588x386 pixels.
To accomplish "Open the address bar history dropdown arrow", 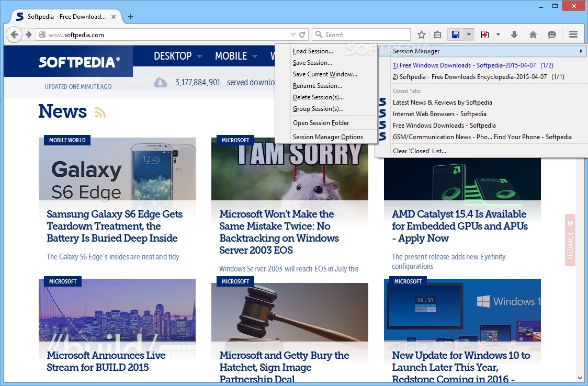I will click(293, 35).
